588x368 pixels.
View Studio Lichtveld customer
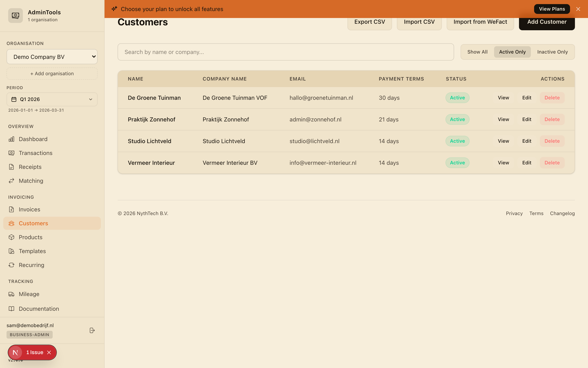(503, 141)
